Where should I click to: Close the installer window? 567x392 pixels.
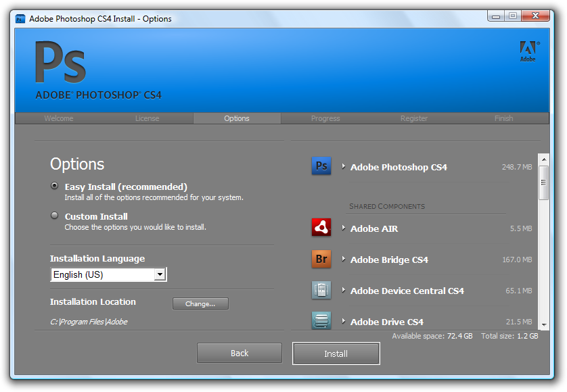[x=536, y=16]
